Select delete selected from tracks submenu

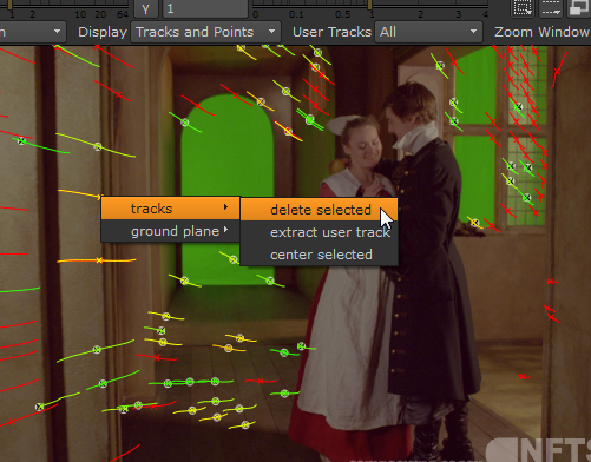pyautogui.click(x=320, y=210)
